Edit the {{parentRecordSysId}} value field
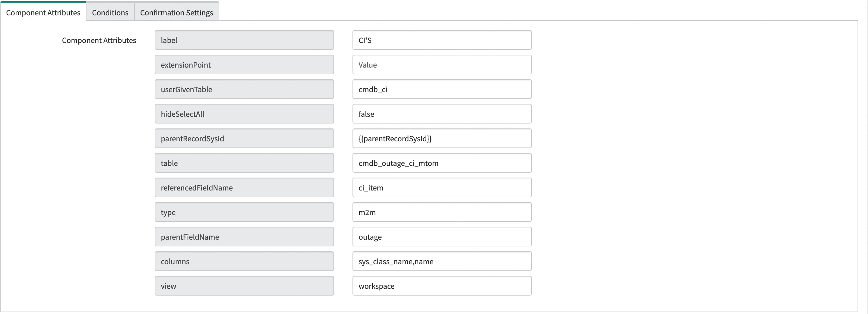Image resolution: width=868 pixels, height=314 pixels. point(442,138)
